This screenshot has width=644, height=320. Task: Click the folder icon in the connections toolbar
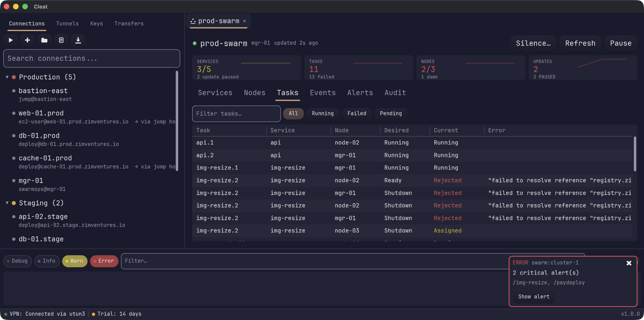click(44, 40)
